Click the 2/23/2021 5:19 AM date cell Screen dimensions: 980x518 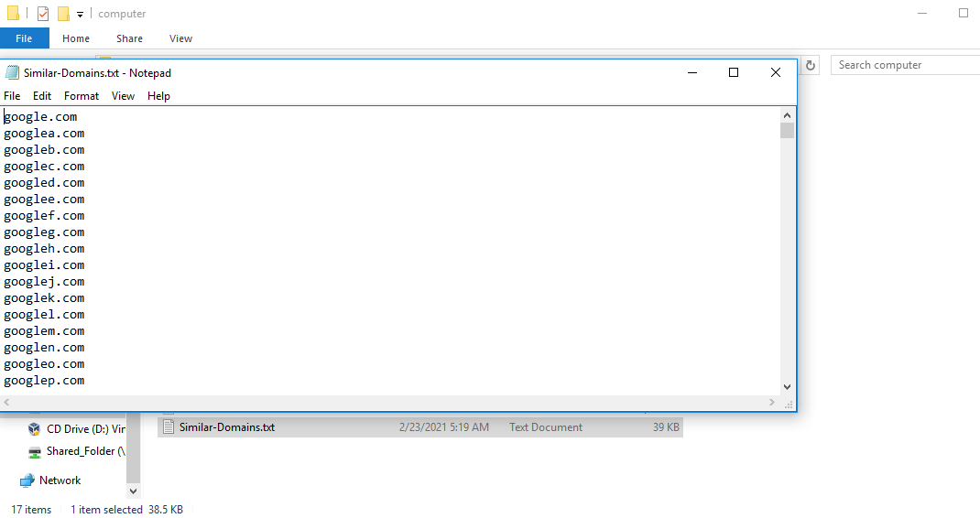click(444, 427)
